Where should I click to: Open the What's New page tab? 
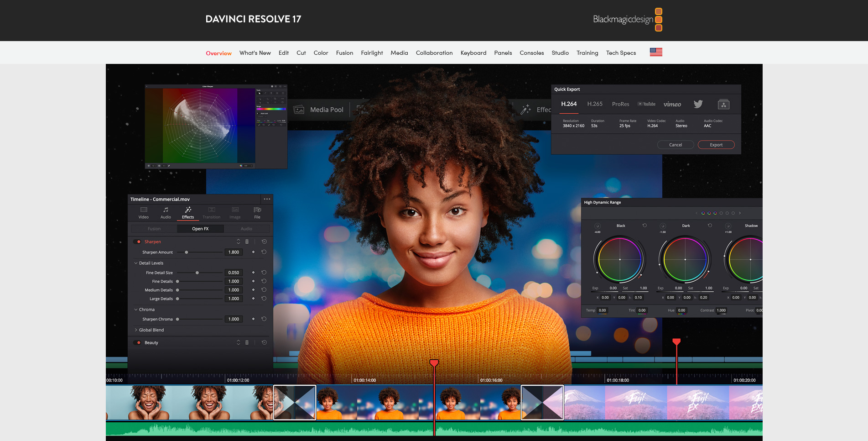[255, 53]
